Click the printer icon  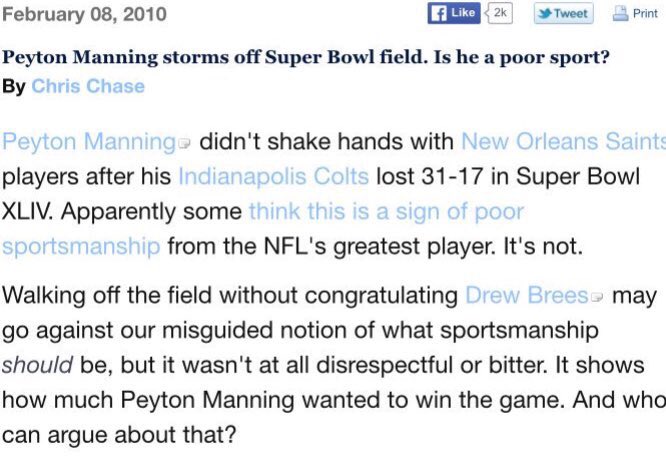(x=620, y=14)
